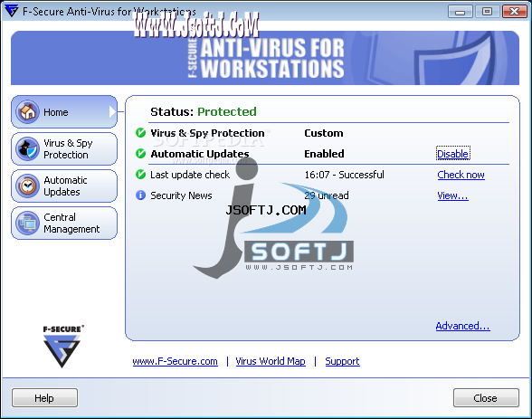532x419 pixels.
Task: Click the F-Secure triangle logo in the sidebar
Action: pos(62,351)
